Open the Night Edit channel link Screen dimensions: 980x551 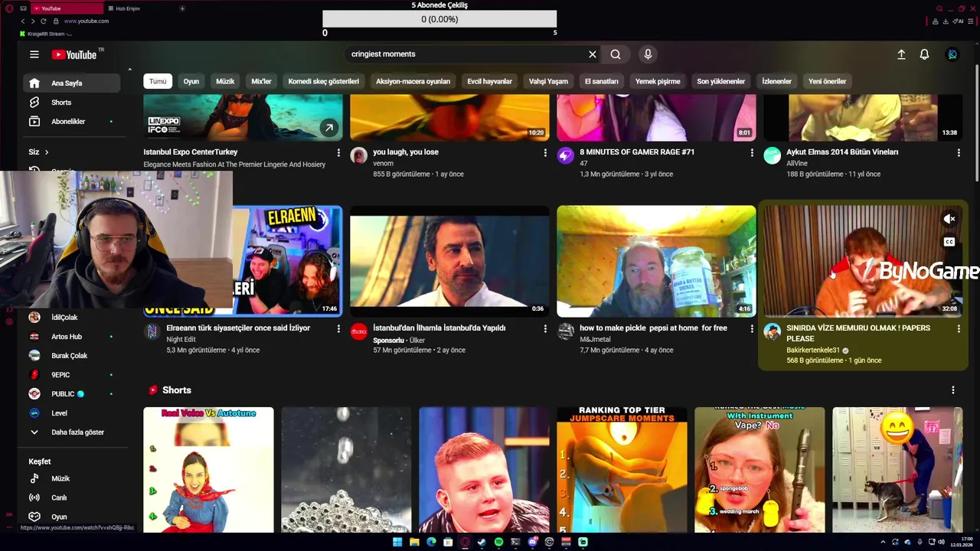tap(181, 340)
